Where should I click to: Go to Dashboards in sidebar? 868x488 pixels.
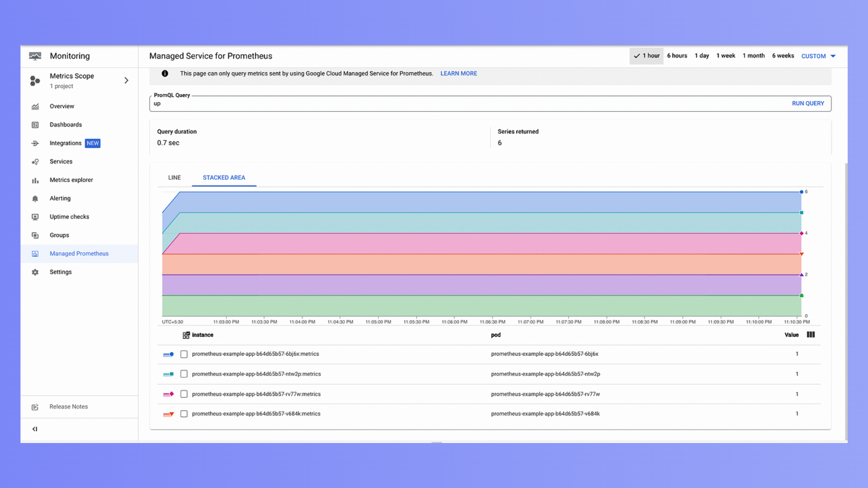pos(66,125)
